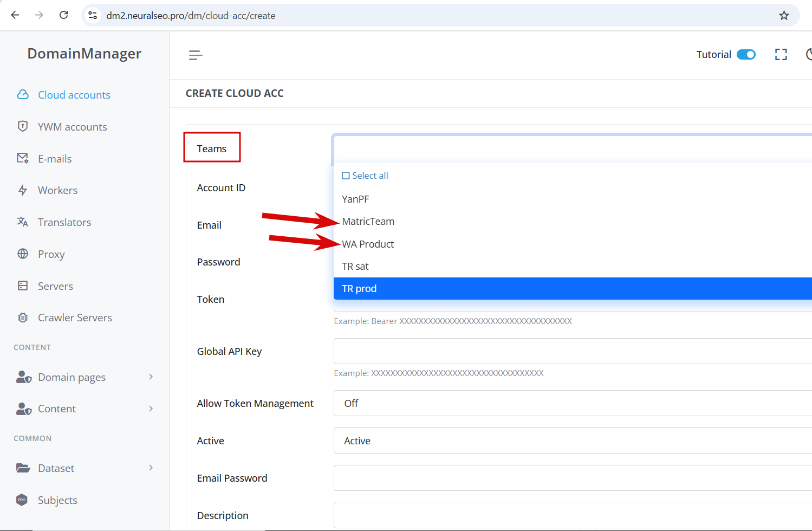Viewport: 812px width, 531px height.
Task: Bookmark this page with star icon
Action: 784,15
